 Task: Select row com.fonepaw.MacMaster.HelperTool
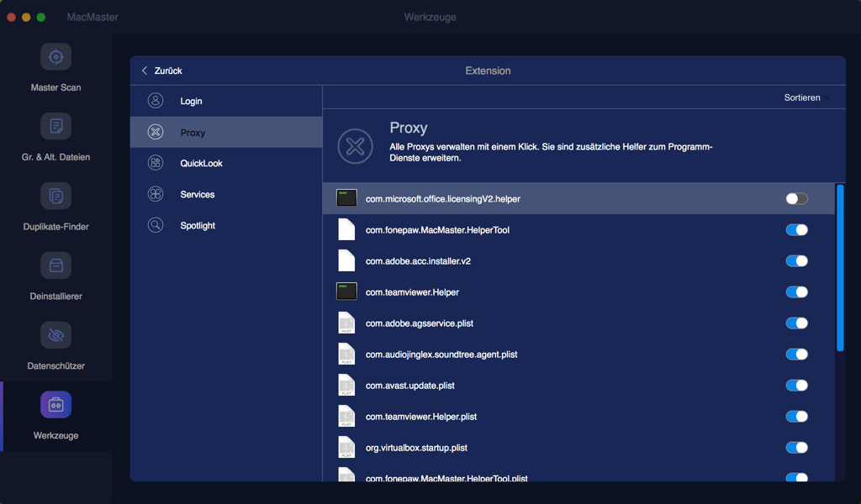[x=578, y=230]
